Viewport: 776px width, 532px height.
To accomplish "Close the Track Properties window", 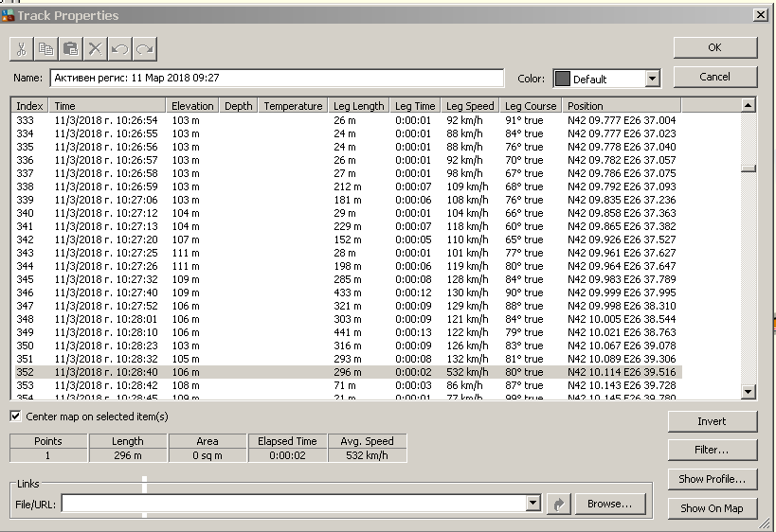I will [x=759, y=15].
